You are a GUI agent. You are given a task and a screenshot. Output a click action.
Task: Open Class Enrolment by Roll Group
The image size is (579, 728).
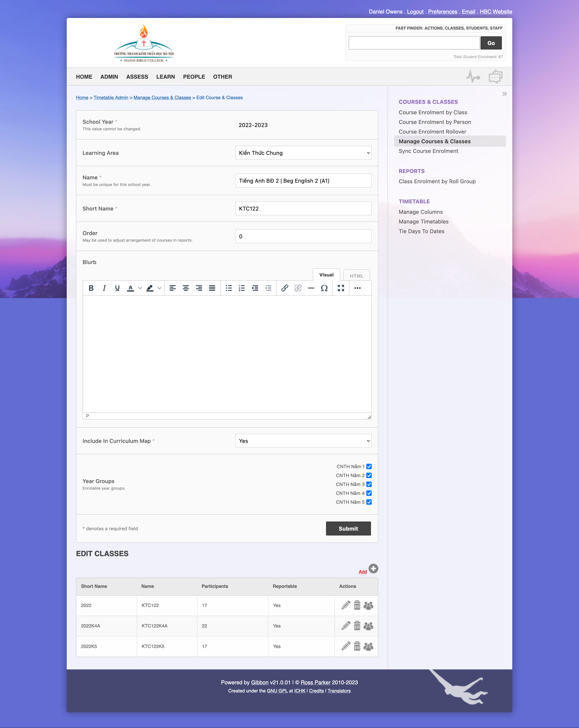pos(437,181)
